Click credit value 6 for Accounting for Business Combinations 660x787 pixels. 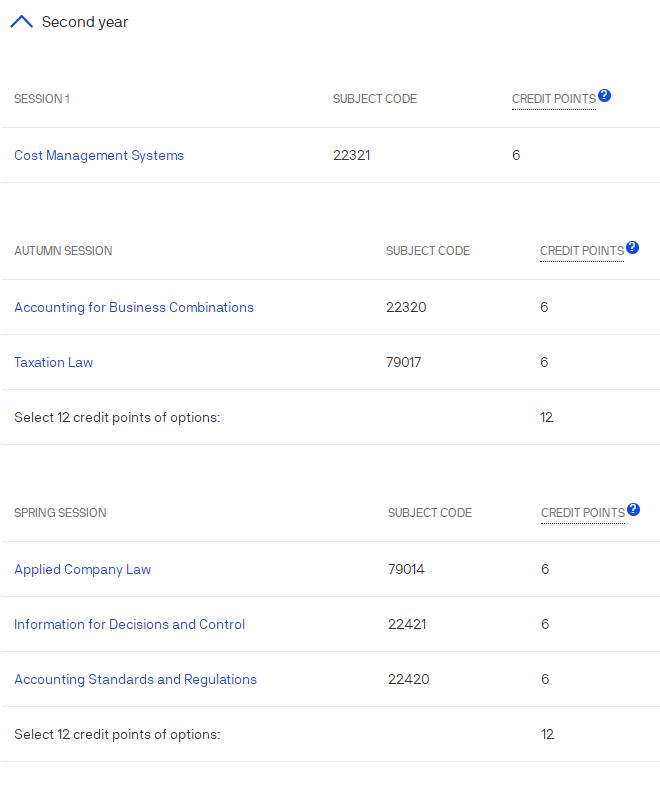544,307
